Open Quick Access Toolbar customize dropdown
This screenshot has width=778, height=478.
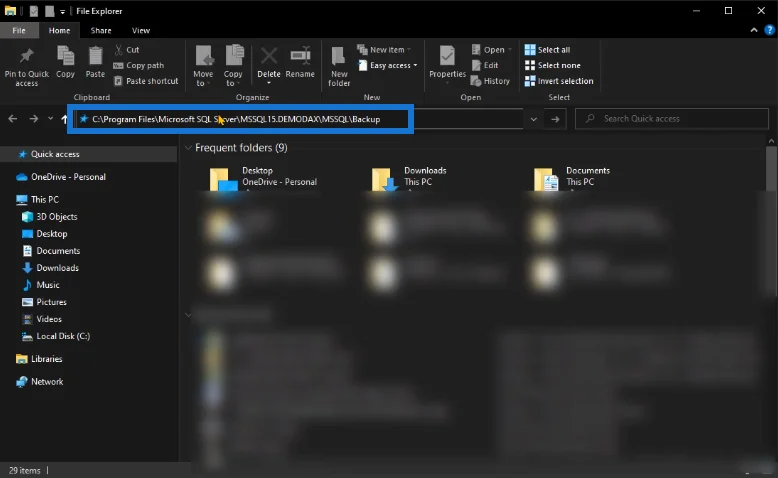pos(63,11)
